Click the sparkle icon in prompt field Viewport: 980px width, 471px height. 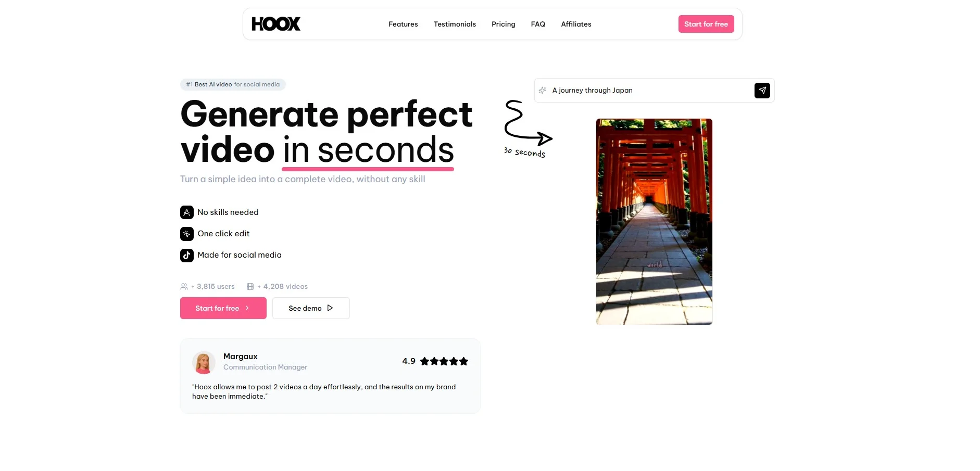542,90
